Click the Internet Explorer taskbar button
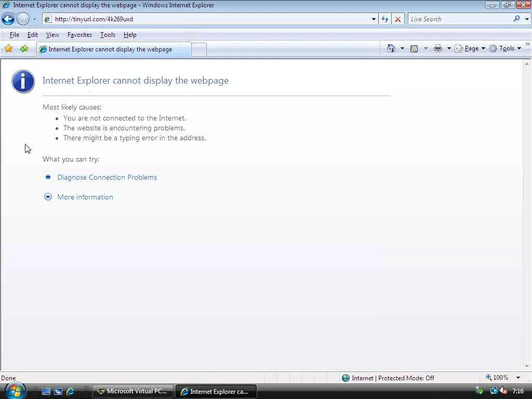This screenshot has width=532, height=399. tap(216, 392)
